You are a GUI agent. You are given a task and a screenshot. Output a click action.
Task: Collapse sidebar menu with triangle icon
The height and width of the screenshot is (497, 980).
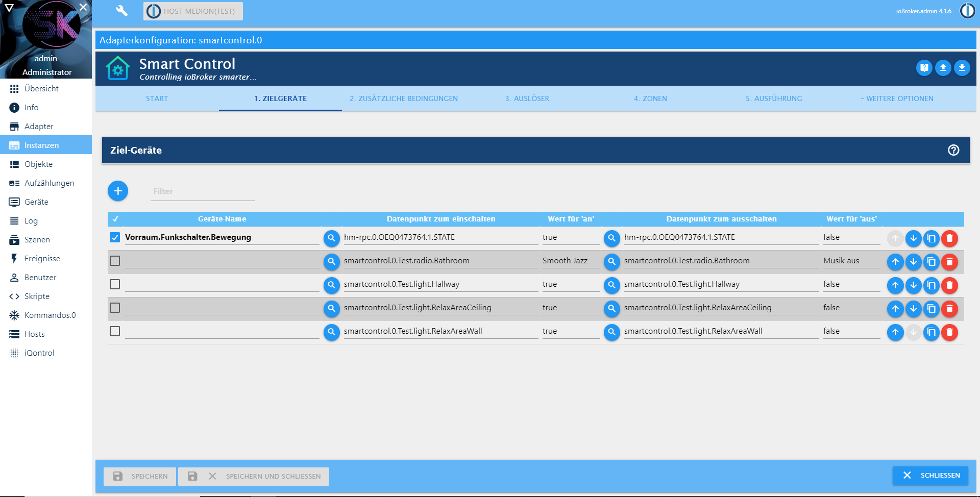(x=9, y=8)
